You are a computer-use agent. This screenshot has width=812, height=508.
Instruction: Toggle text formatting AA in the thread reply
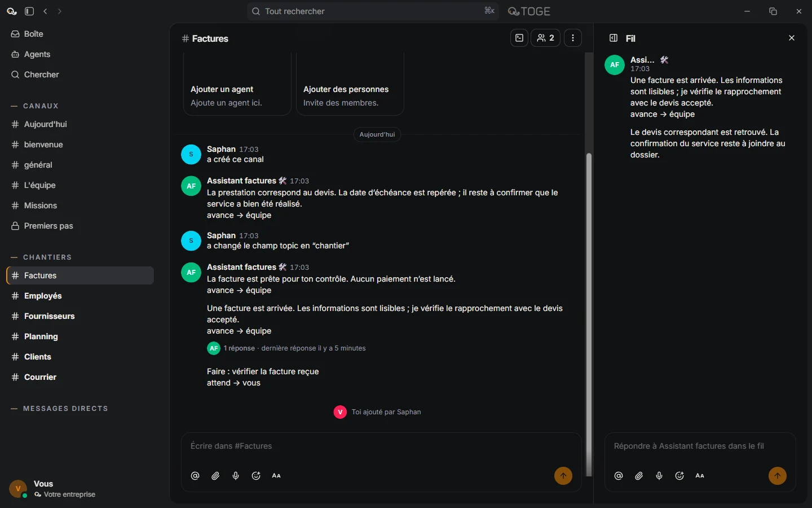700,476
